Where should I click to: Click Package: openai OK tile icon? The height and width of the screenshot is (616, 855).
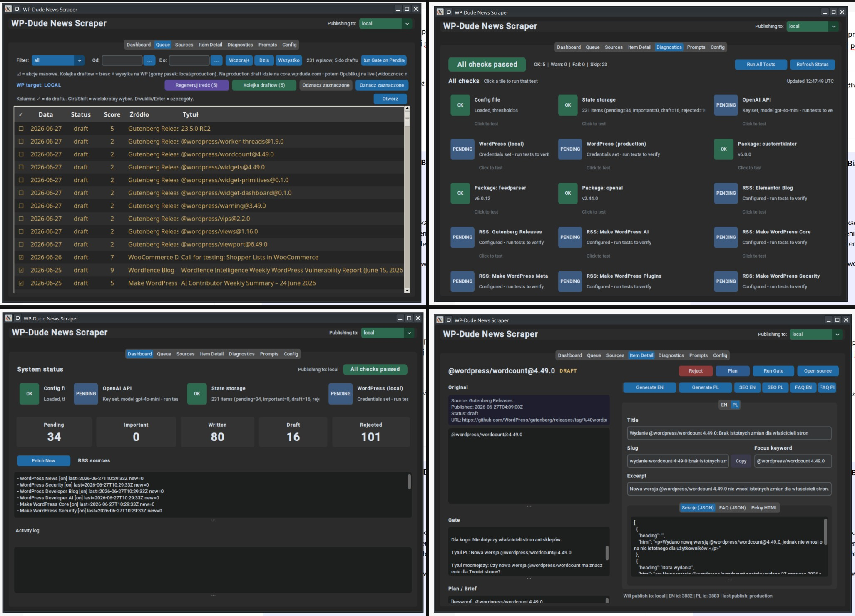(x=568, y=193)
